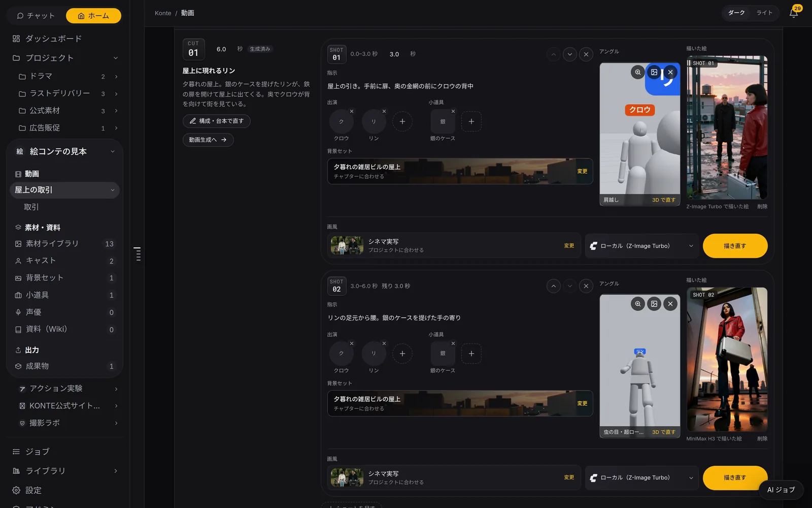Click 動画生成へ button

pos(208,140)
